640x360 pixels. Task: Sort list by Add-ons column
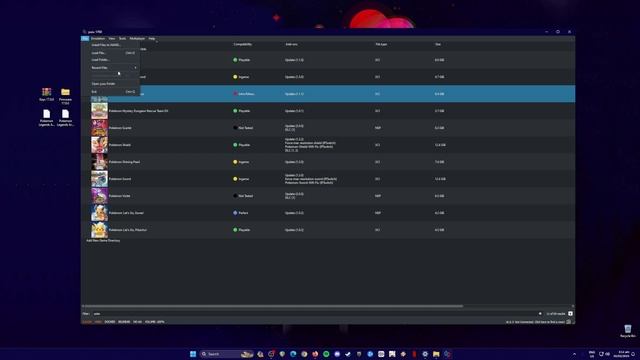291,44
